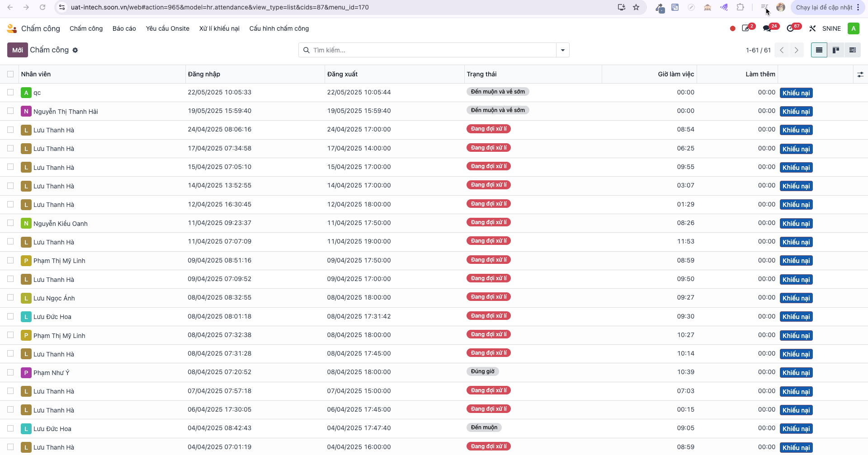Image resolution: width=868 pixels, height=455 pixels.
Task: Open the Báo cáo menu
Action: pyautogui.click(x=124, y=28)
